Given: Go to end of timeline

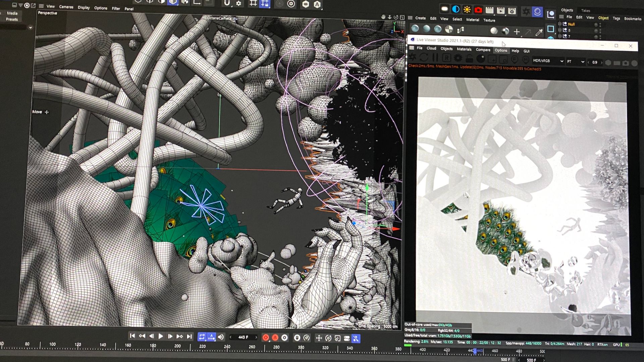Looking at the screenshot, I should [x=189, y=337].
